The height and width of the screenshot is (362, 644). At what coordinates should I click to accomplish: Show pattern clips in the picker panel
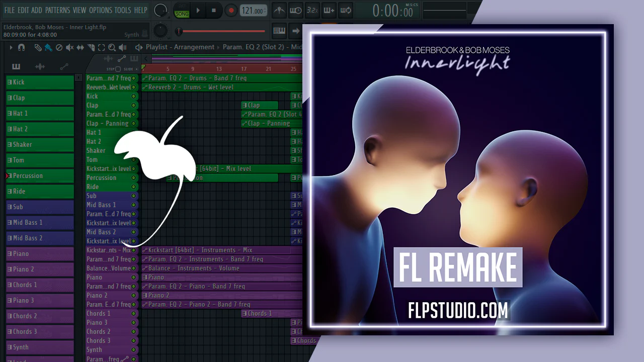(x=16, y=67)
